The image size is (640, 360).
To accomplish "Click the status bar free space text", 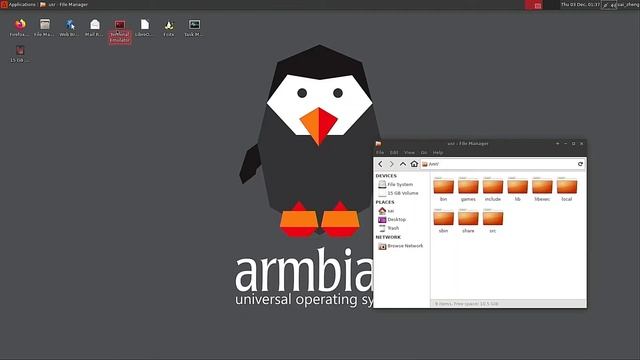I will [x=467, y=304].
